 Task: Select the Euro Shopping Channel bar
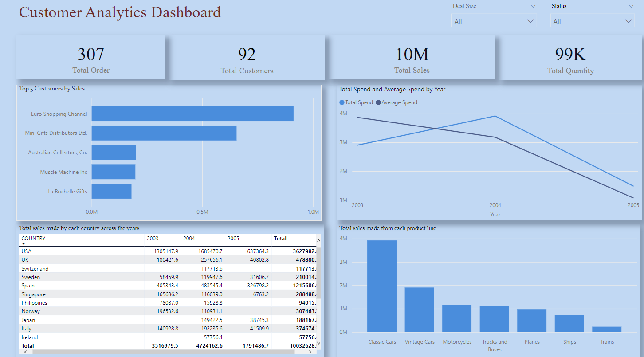click(x=192, y=114)
